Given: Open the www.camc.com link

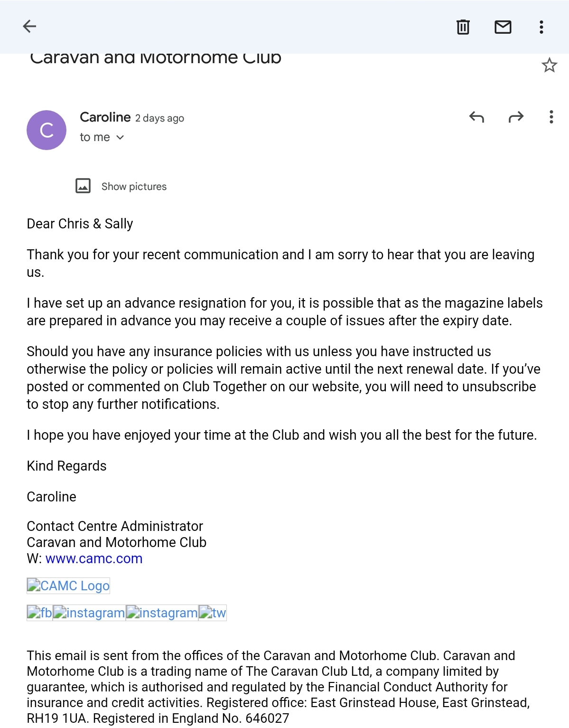Looking at the screenshot, I should click(x=94, y=558).
